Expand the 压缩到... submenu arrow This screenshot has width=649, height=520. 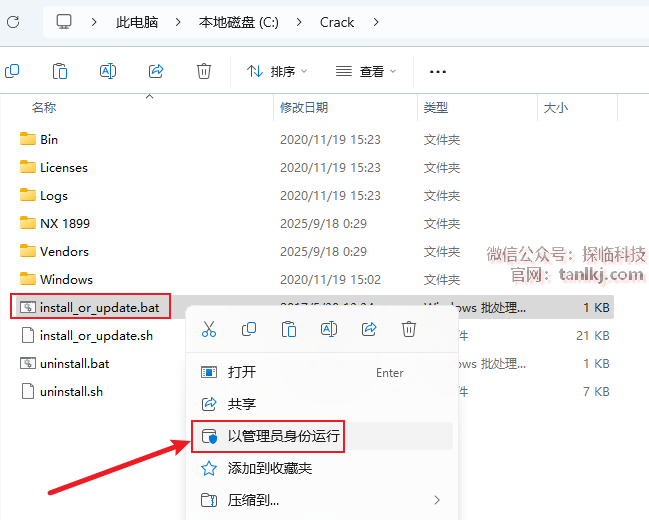click(x=437, y=500)
